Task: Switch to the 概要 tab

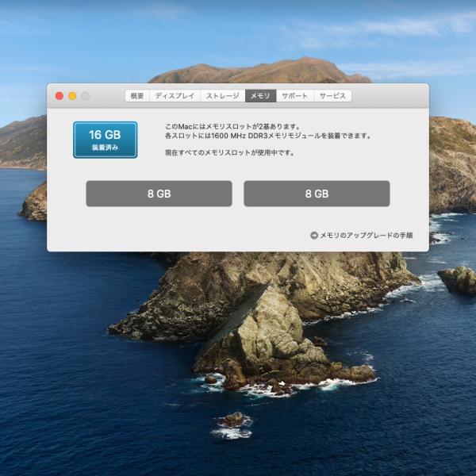Action: point(137,96)
